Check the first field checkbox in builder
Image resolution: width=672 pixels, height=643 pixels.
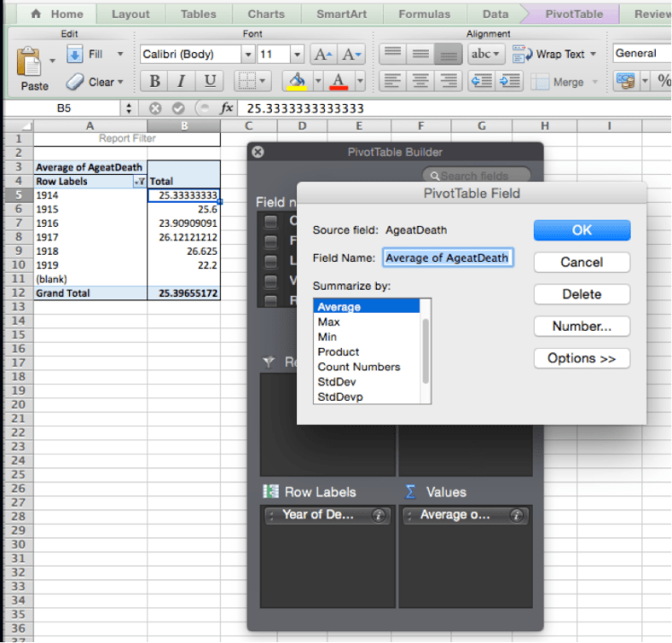[x=270, y=221]
